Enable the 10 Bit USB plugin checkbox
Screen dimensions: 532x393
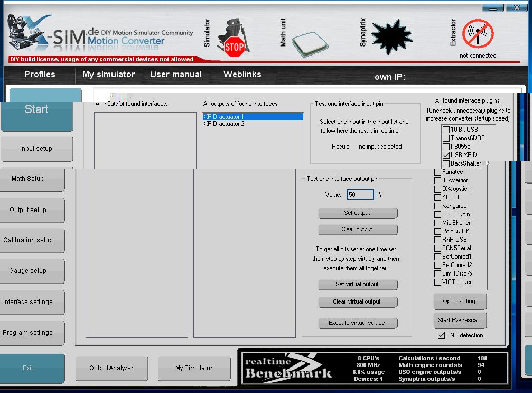pos(446,130)
